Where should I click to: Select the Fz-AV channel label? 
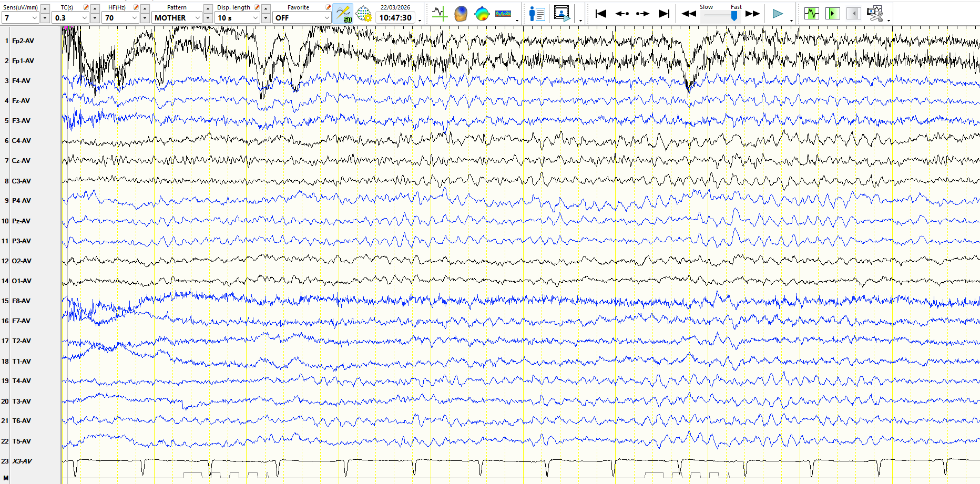pos(21,101)
